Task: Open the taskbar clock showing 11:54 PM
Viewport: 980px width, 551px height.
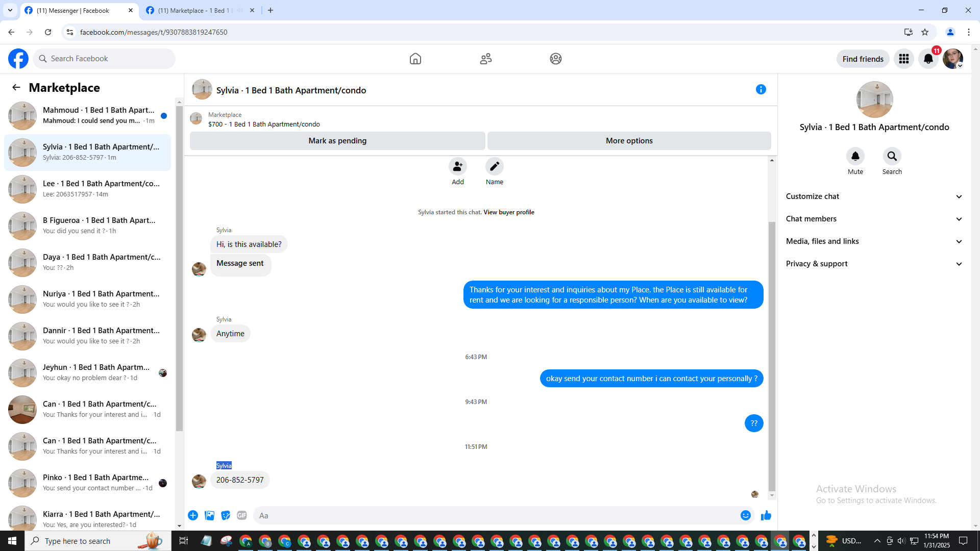Action: click(x=937, y=541)
